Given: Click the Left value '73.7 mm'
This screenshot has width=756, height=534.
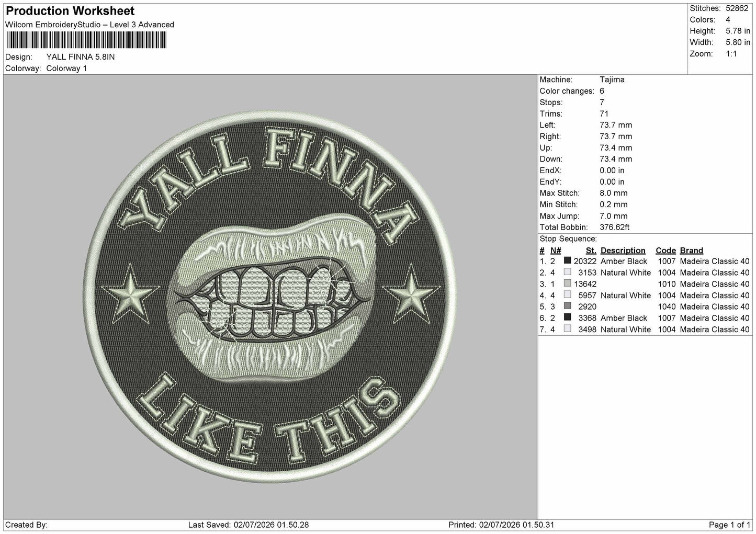Looking at the screenshot, I should (x=616, y=125).
